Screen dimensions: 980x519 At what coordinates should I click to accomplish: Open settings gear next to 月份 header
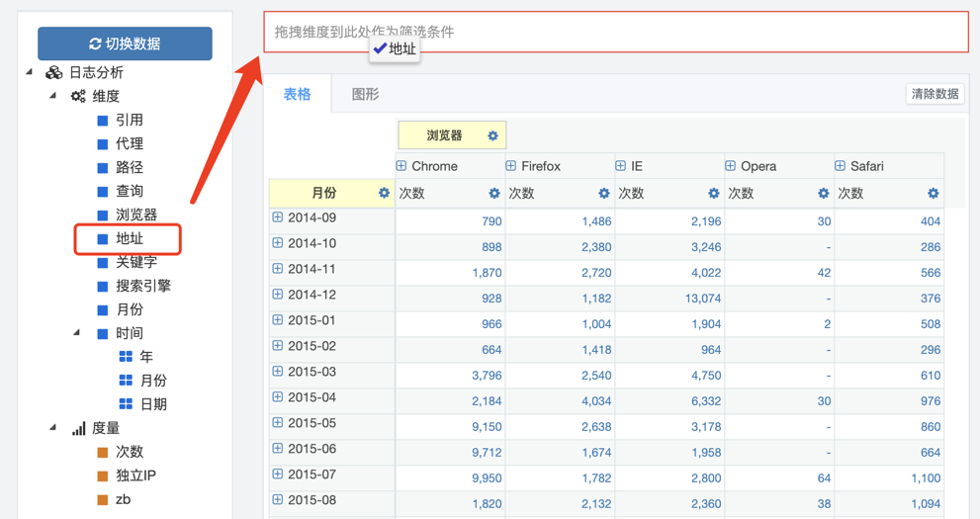coord(384,194)
